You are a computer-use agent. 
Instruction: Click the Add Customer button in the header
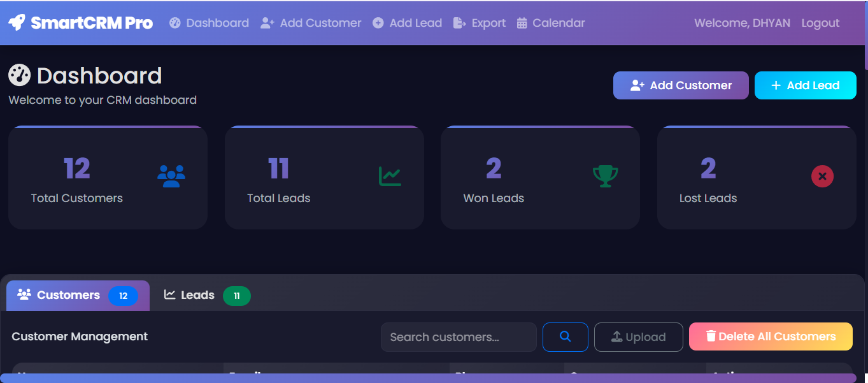[680, 85]
